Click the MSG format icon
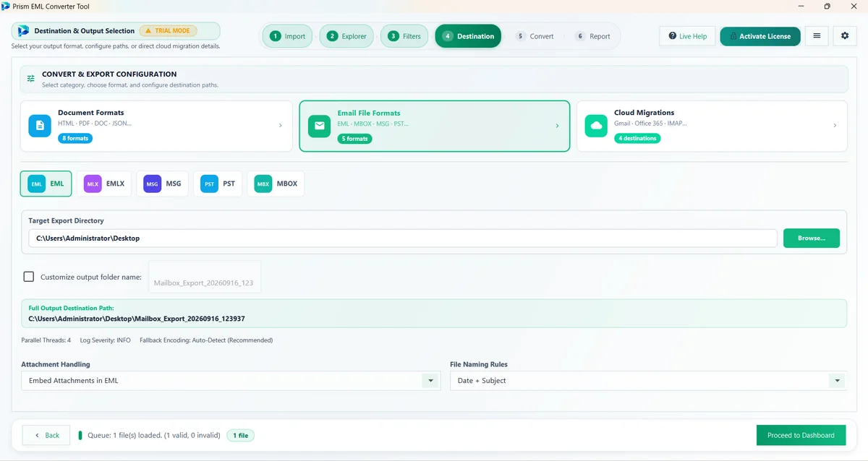 tap(152, 184)
